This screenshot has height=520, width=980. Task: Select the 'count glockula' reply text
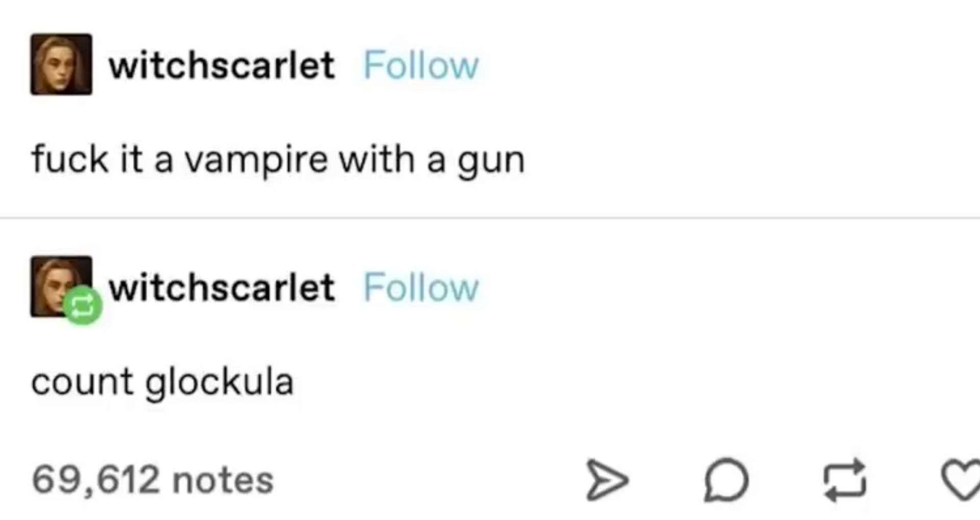coord(162,382)
